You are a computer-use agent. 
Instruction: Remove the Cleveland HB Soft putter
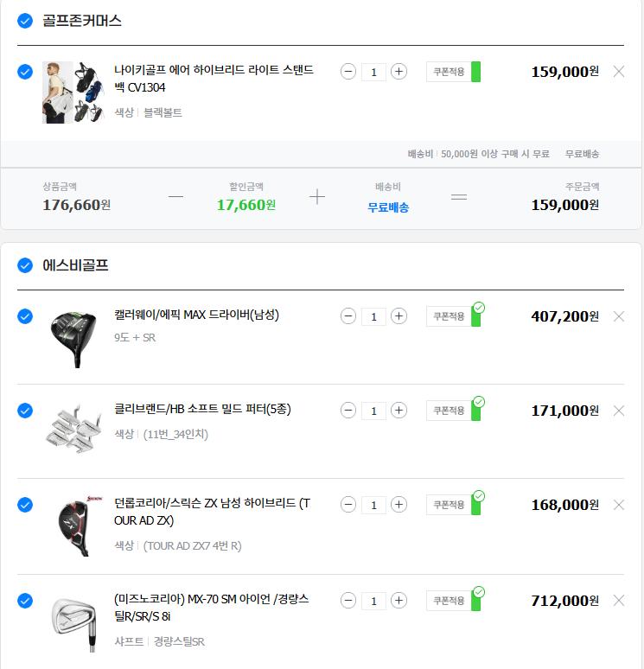point(618,411)
